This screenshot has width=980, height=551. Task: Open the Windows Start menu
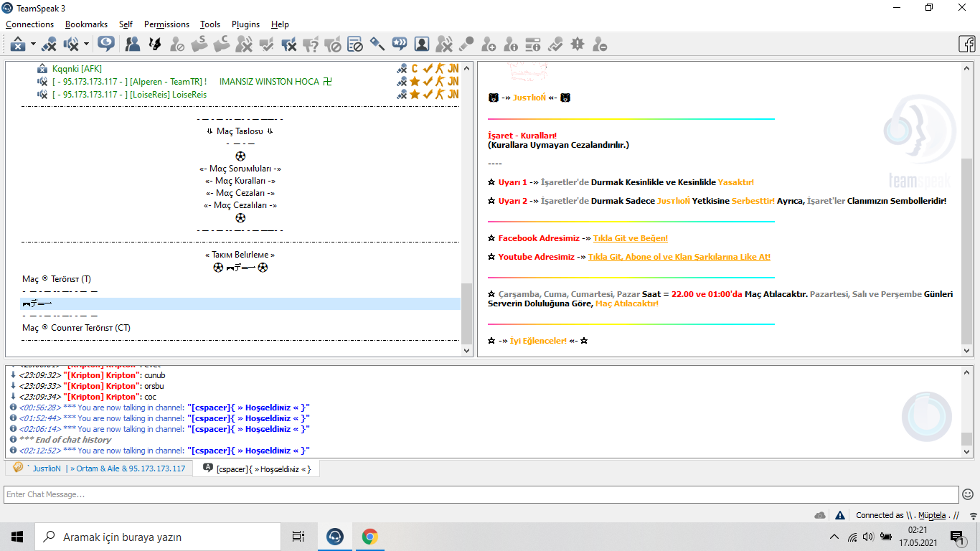coord(17,537)
